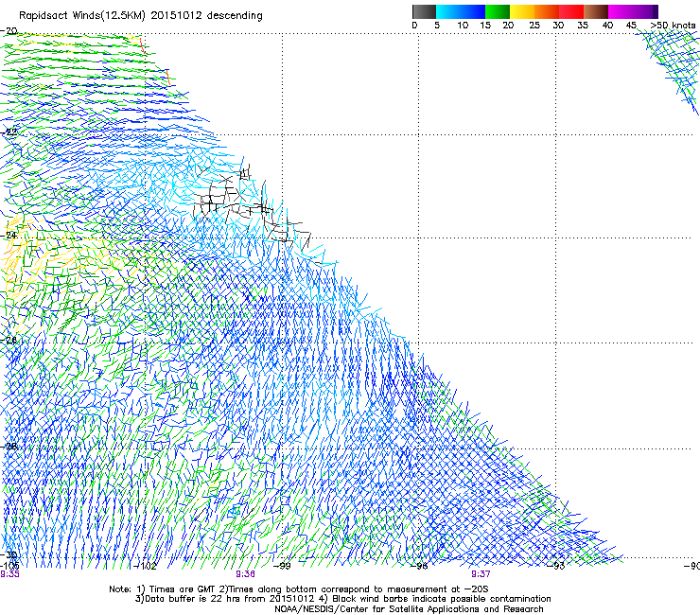Viewport: 700px width, 615px height.
Task: Click the yellow 20-25 knots legend swatch
Action: pyautogui.click(x=522, y=11)
